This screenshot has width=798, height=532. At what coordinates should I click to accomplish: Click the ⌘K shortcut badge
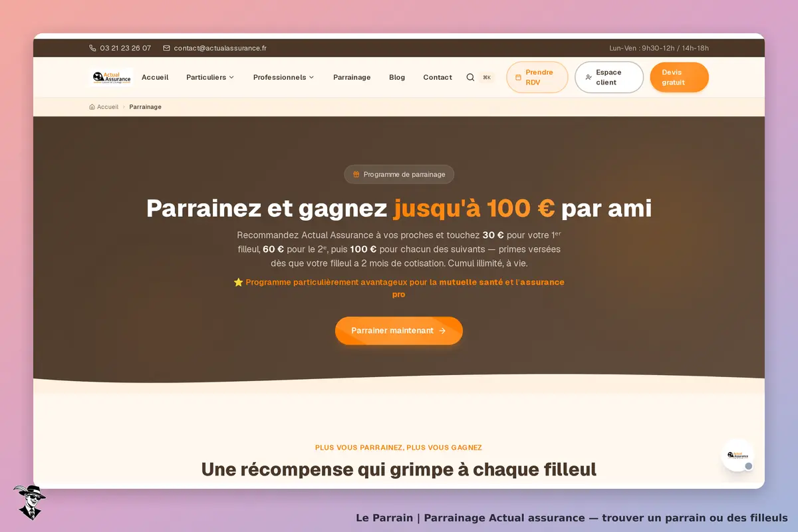487,77
